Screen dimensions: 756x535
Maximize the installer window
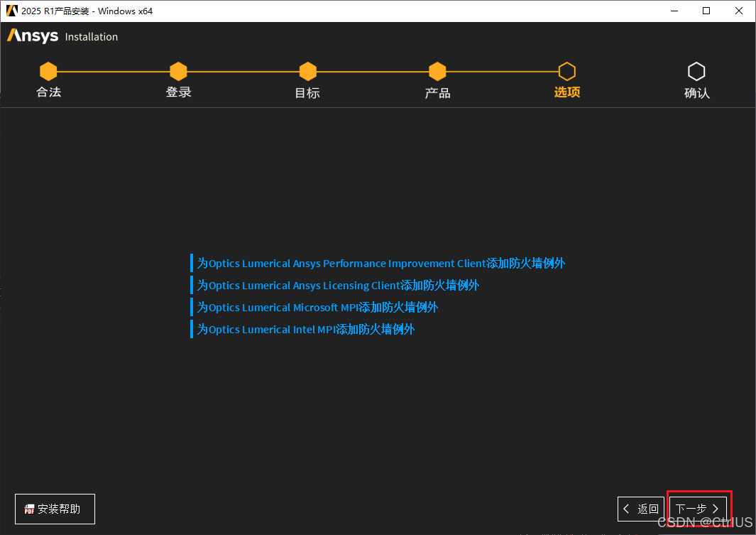point(706,11)
